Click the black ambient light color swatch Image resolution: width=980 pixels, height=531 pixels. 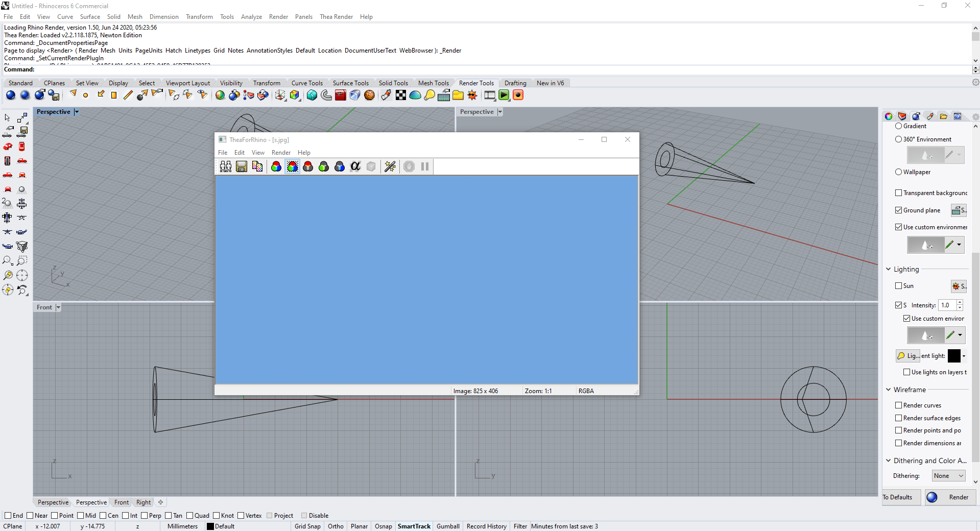954,356
